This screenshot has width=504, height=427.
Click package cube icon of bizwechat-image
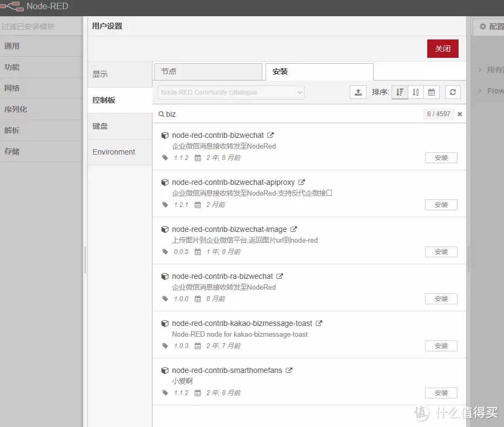pyautogui.click(x=165, y=229)
